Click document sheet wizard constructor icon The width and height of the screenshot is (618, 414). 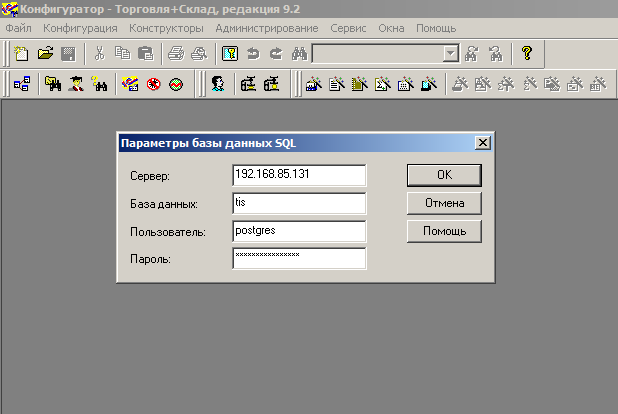pos(337,84)
